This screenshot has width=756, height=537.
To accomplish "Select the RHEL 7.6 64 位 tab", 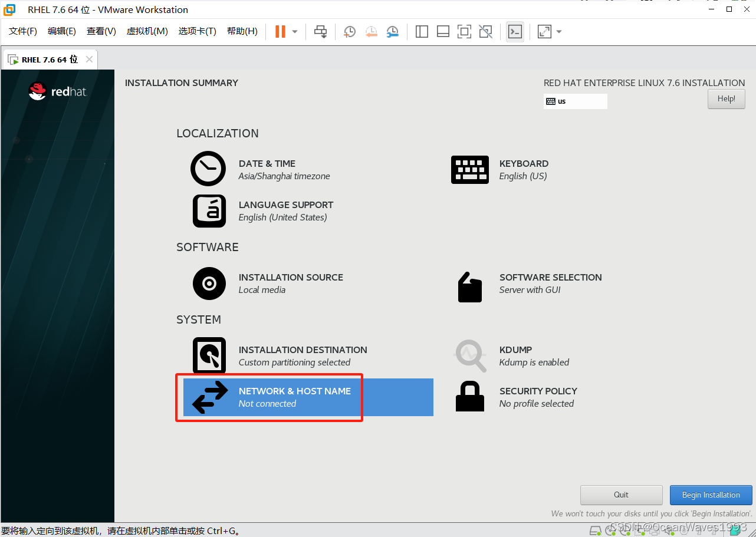I will pyautogui.click(x=50, y=60).
